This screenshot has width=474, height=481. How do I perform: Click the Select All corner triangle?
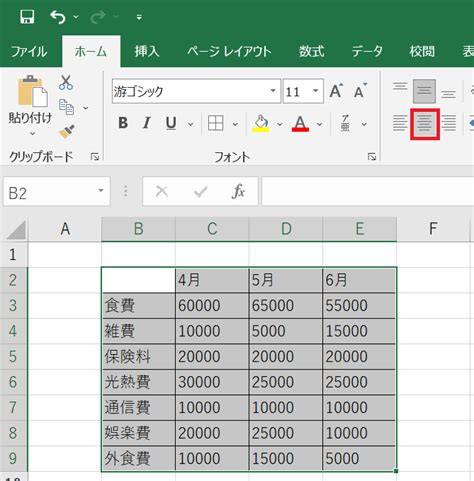click(16, 229)
